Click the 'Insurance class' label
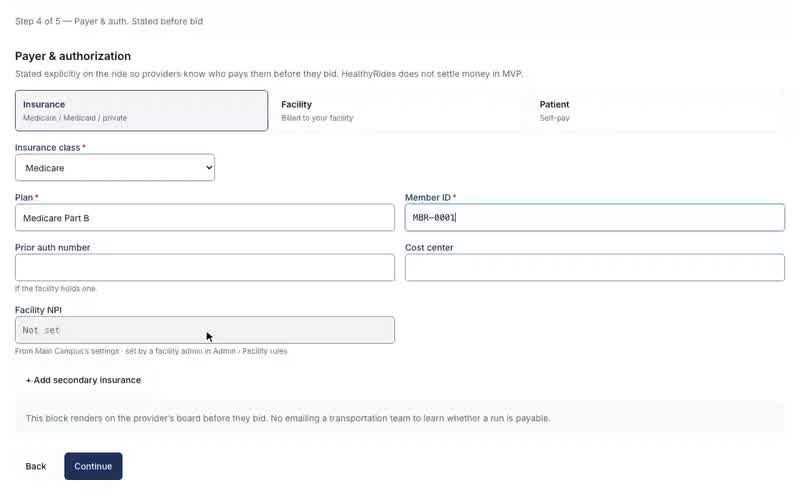Image resolution: width=800 pixels, height=500 pixels. (x=50, y=147)
